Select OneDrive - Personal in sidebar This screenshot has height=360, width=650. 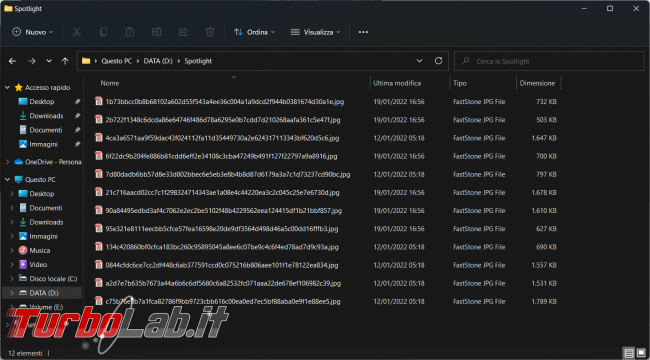click(x=48, y=162)
